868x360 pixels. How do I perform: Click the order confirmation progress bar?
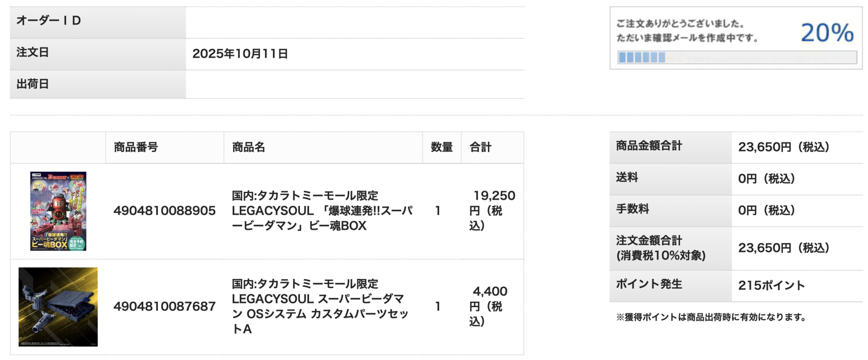pyautogui.click(x=737, y=57)
